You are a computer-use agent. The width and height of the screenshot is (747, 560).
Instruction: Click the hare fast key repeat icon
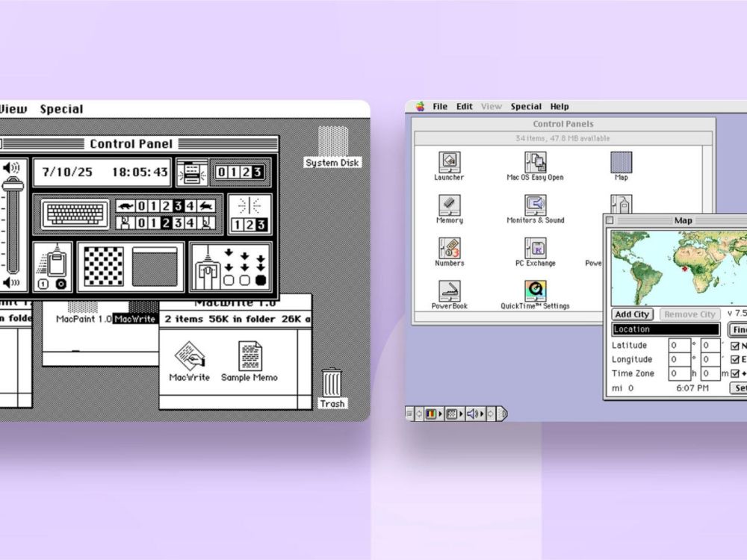pos(206,206)
